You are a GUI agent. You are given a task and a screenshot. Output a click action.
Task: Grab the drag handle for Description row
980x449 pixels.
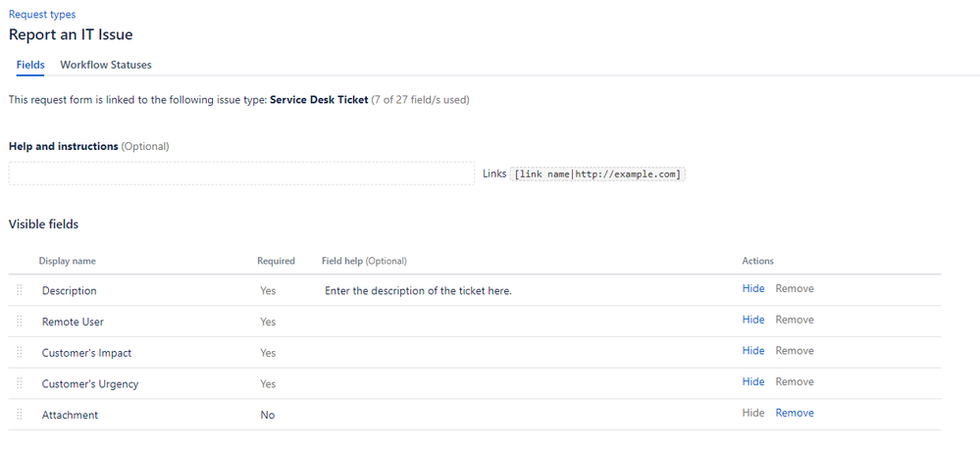pos(20,290)
